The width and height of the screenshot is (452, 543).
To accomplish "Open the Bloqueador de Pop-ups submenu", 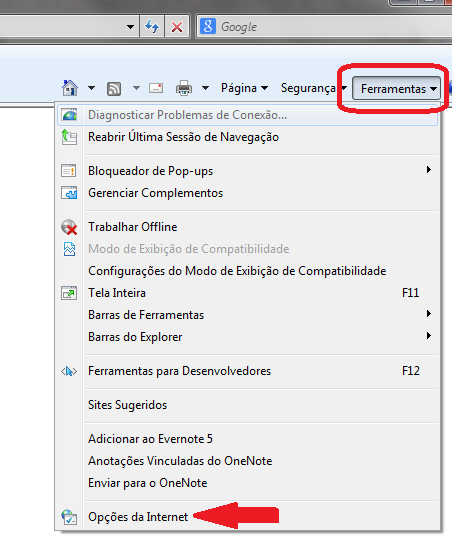I will pos(248,171).
